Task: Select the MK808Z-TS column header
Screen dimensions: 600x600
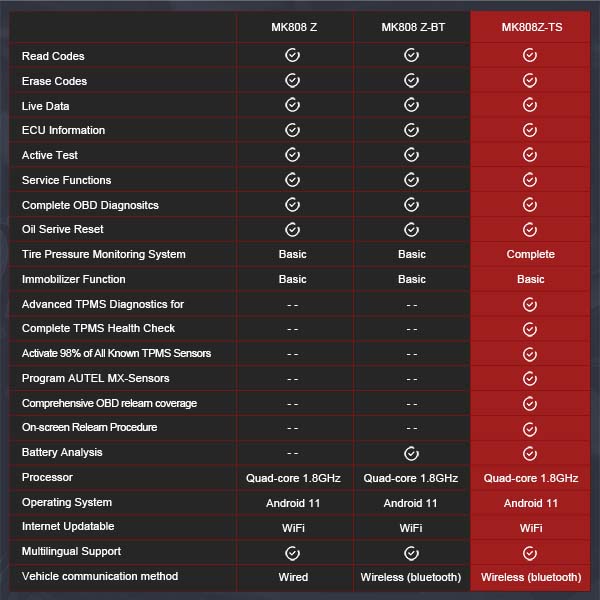Action: 532,28
